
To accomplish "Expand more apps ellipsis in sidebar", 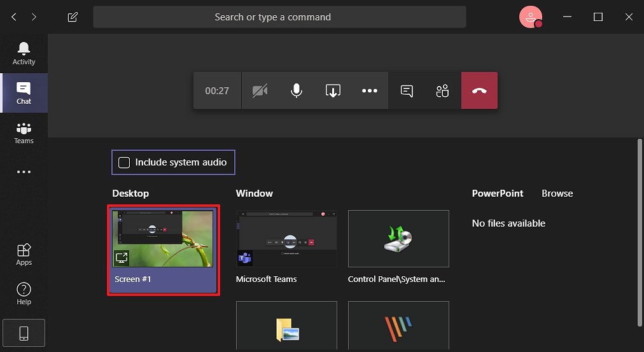I will (x=24, y=172).
